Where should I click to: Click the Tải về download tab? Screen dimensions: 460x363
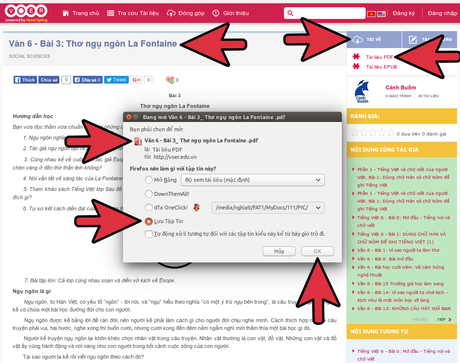click(374, 39)
